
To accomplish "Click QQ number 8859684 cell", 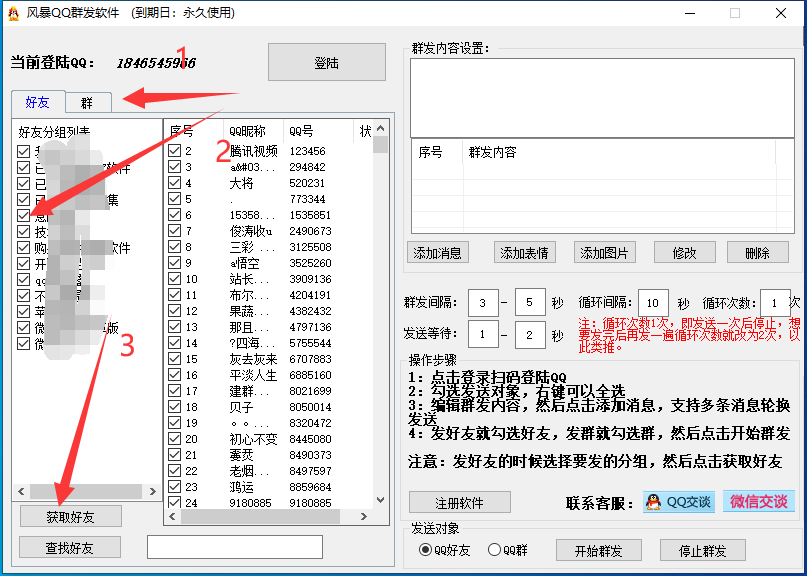I will click(310, 487).
